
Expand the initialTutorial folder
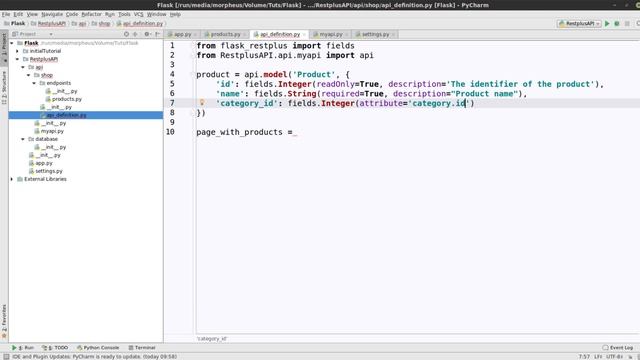point(18,51)
